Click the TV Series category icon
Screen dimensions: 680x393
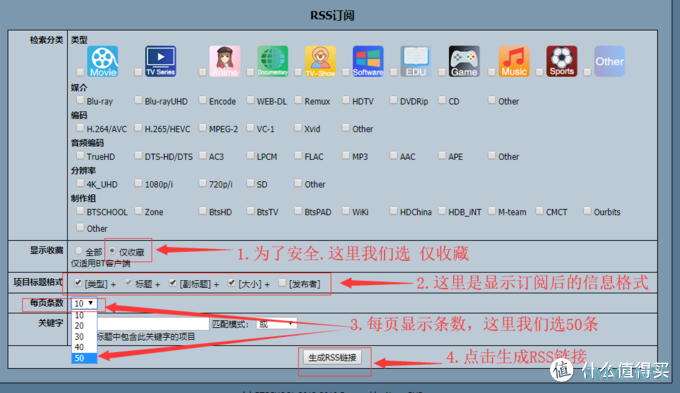(x=160, y=62)
